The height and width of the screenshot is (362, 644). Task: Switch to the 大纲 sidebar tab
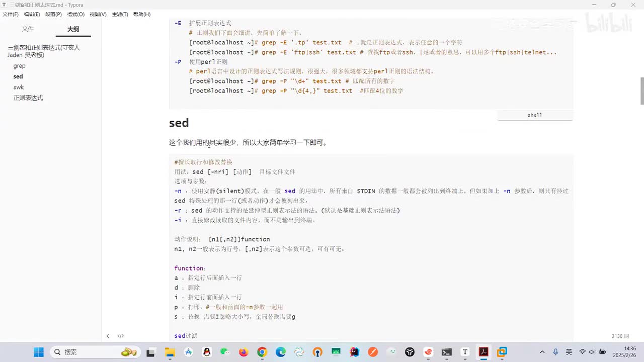coord(73,29)
